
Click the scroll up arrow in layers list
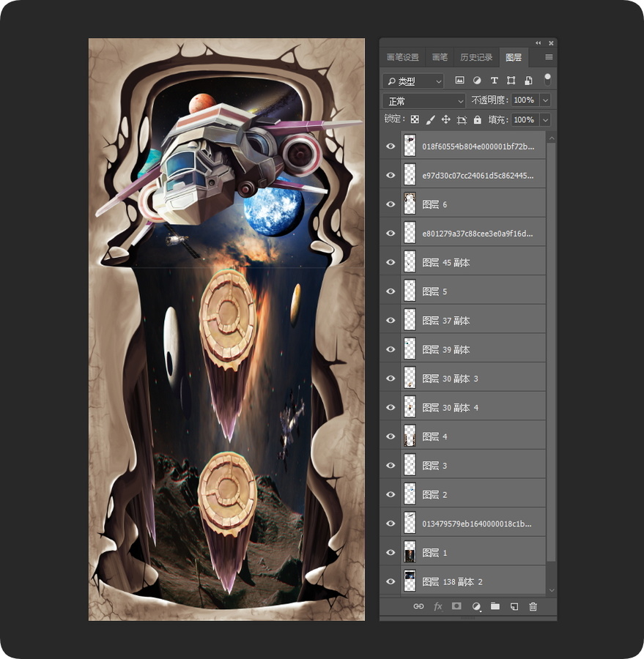(x=552, y=138)
